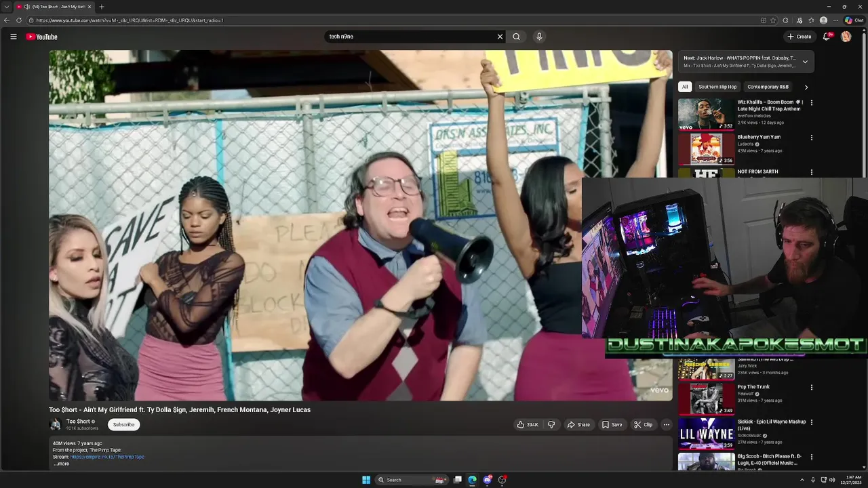This screenshot has width=868, height=488.
Task: Select the All filter chip
Action: pos(685,87)
